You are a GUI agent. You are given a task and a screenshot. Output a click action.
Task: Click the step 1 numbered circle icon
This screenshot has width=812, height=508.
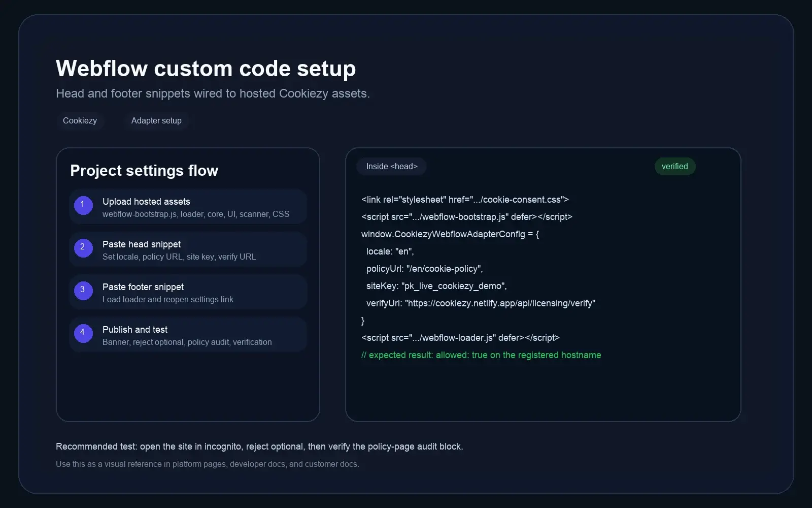[83, 205]
